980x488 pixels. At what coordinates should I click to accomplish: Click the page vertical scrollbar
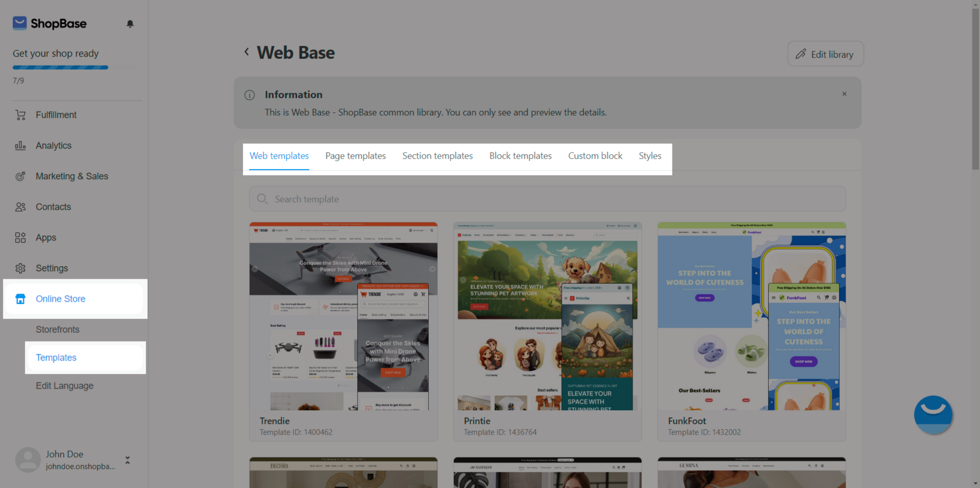pos(975,89)
